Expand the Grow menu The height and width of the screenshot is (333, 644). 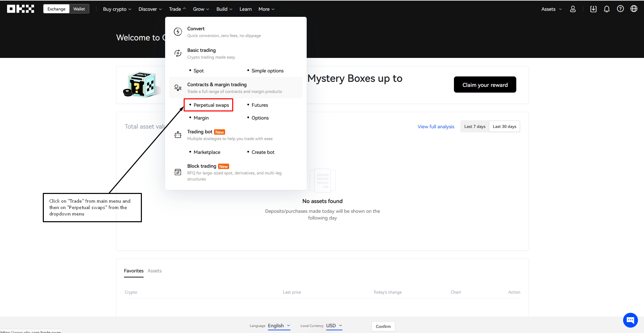click(x=201, y=9)
